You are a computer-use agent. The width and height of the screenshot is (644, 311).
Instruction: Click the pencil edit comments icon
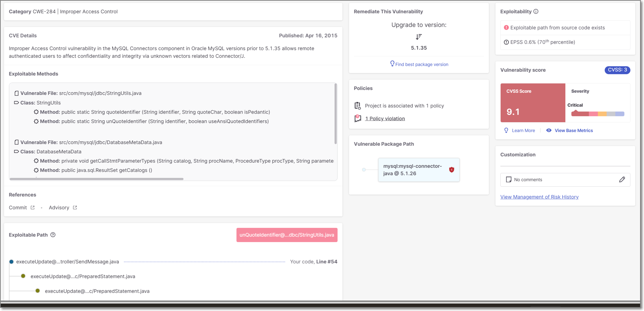pyautogui.click(x=622, y=180)
